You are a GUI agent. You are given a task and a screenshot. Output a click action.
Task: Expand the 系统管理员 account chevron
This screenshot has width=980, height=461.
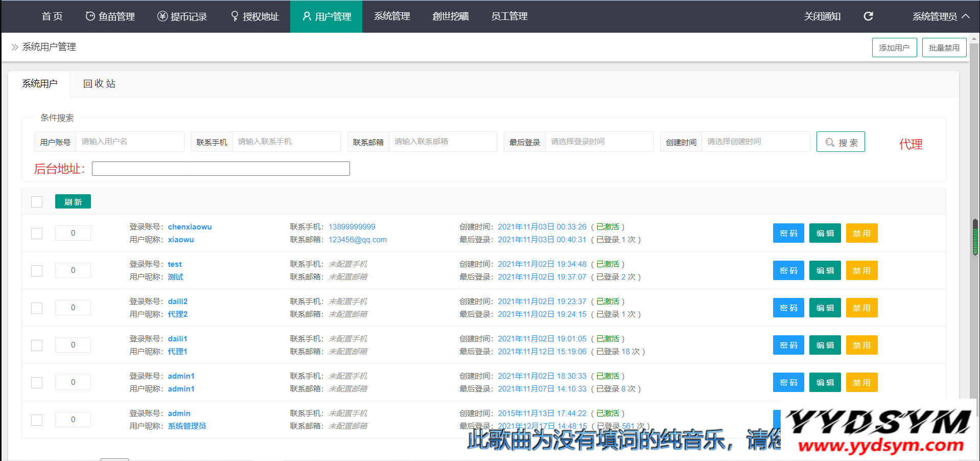965,16
